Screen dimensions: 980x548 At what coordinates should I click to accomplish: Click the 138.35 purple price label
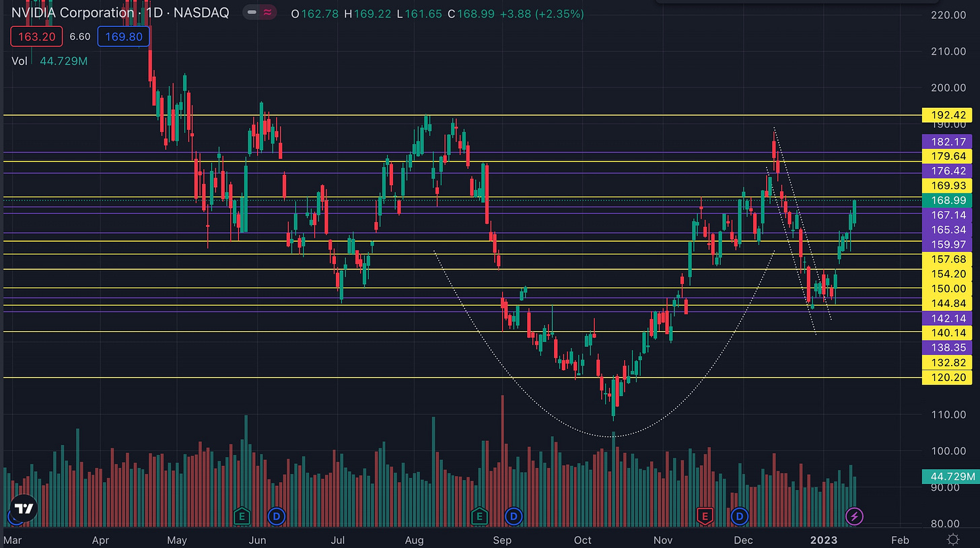click(947, 348)
